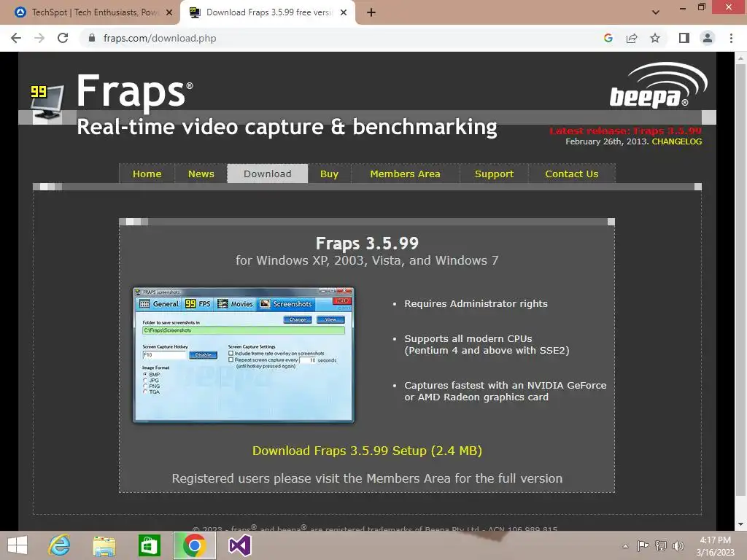The height and width of the screenshot is (560, 747).
Task: Open the Chrome profile menu
Action: 708,38
